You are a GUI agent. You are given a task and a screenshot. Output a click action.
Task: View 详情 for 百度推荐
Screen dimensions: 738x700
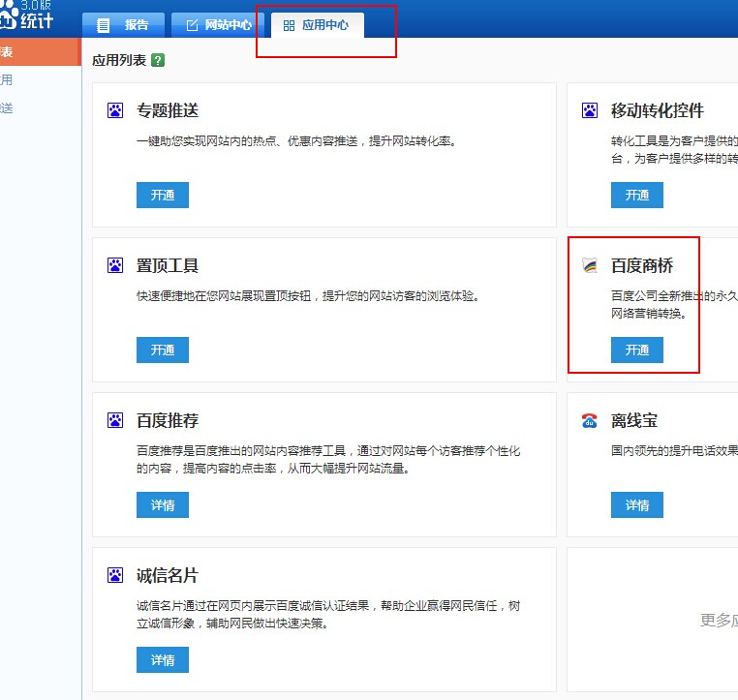(162, 504)
